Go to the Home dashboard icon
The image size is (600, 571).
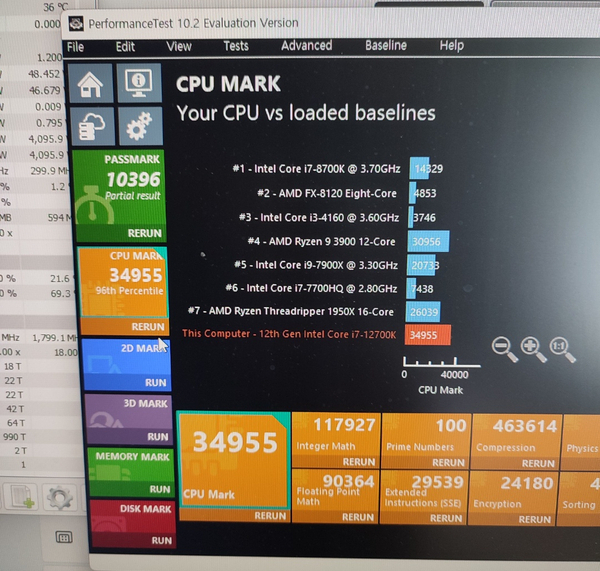pos(90,83)
